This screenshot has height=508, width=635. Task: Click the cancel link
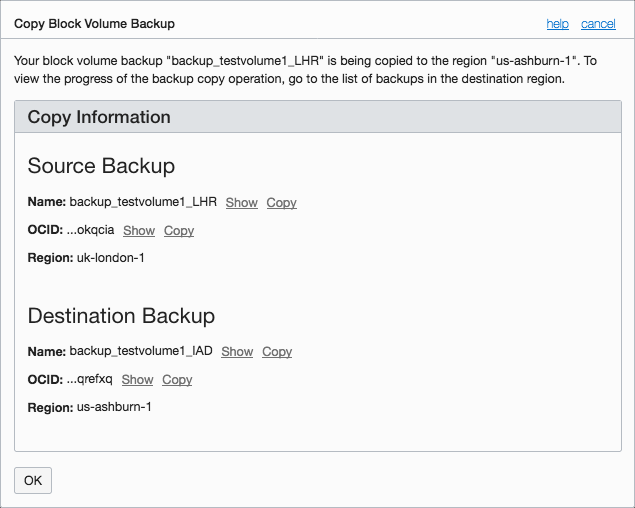click(598, 24)
